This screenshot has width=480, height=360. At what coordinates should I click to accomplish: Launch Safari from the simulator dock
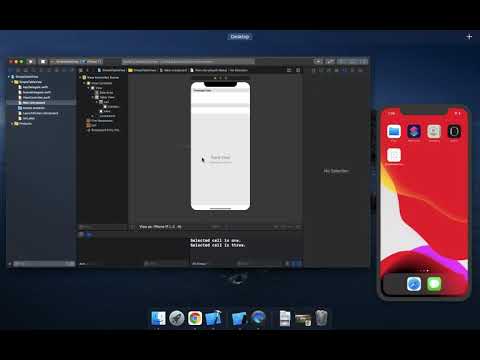click(x=414, y=284)
